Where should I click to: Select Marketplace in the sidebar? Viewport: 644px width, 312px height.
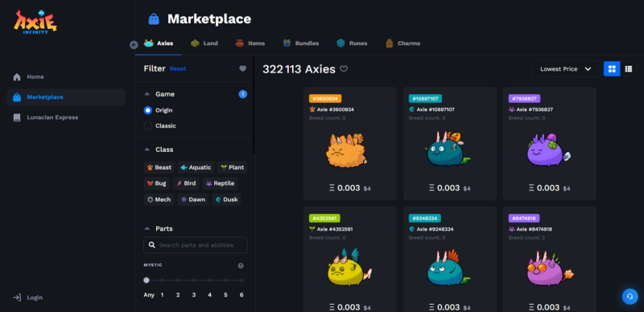(x=66, y=97)
